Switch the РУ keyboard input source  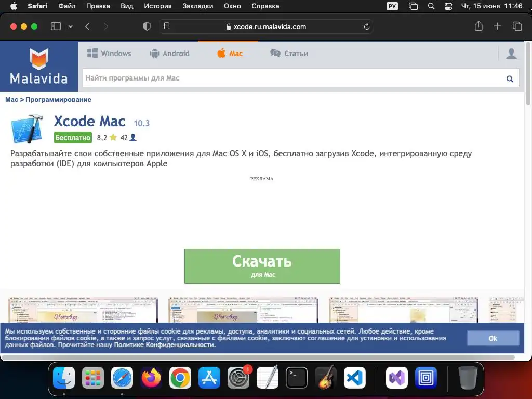392,6
